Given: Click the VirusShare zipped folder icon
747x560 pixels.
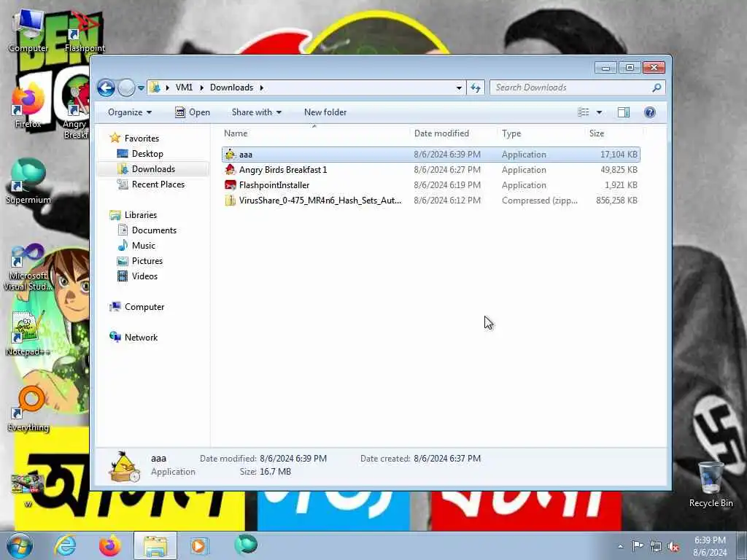Looking at the screenshot, I should pos(231,201).
